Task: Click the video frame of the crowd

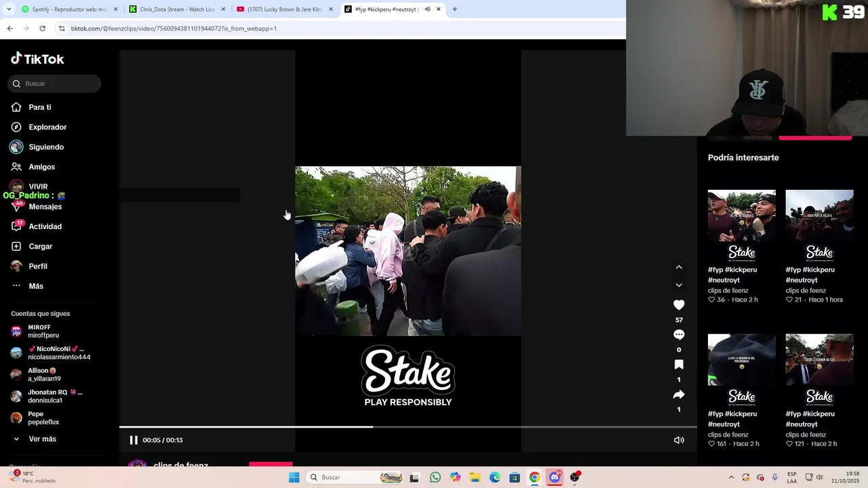Action: [x=408, y=251]
